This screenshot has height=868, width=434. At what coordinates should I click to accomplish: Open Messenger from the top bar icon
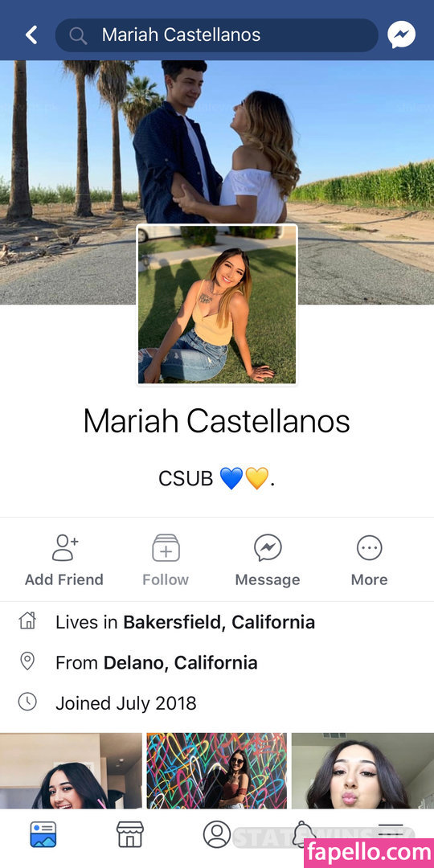click(x=401, y=35)
